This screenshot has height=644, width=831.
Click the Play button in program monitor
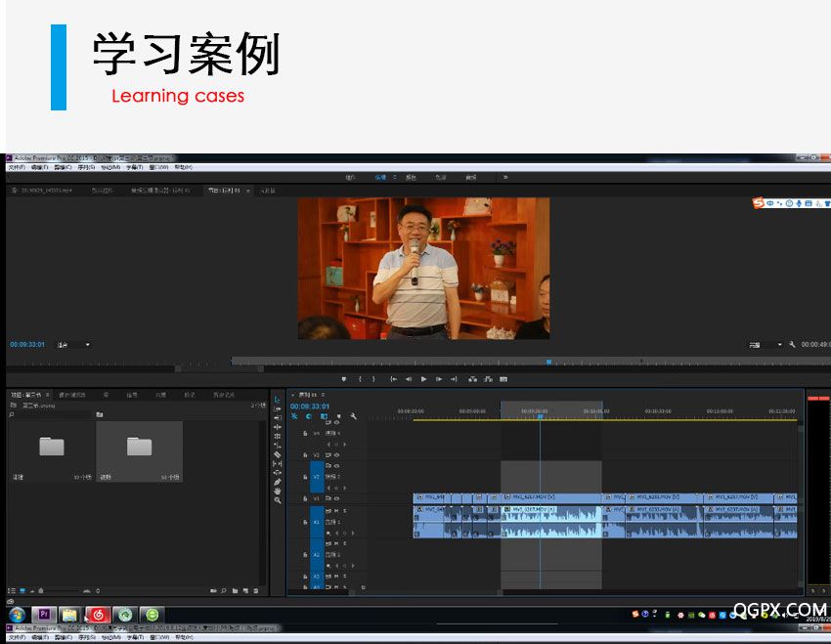click(x=423, y=379)
